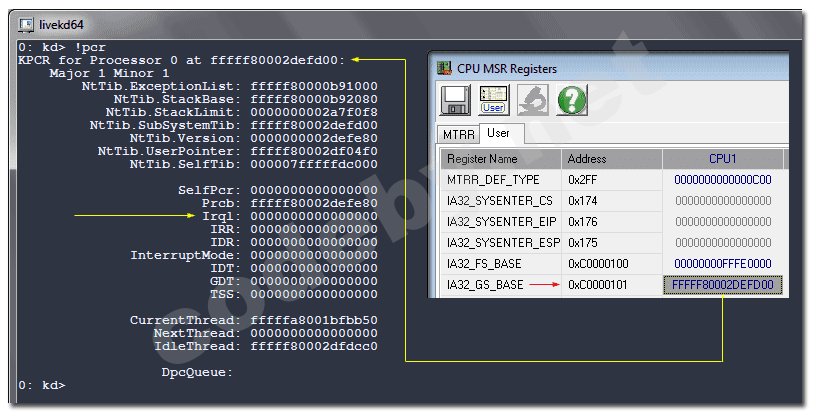
Task: Click the CPU1 value for IA32_SYSENTER_ESP
Action: pyautogui.click(x=723, y=243)
